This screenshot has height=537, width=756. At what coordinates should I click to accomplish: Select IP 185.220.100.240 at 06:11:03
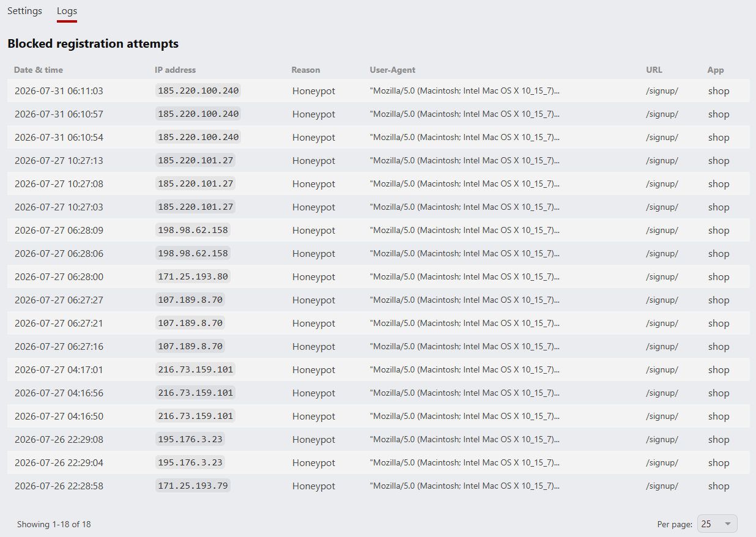pos(198,91)
